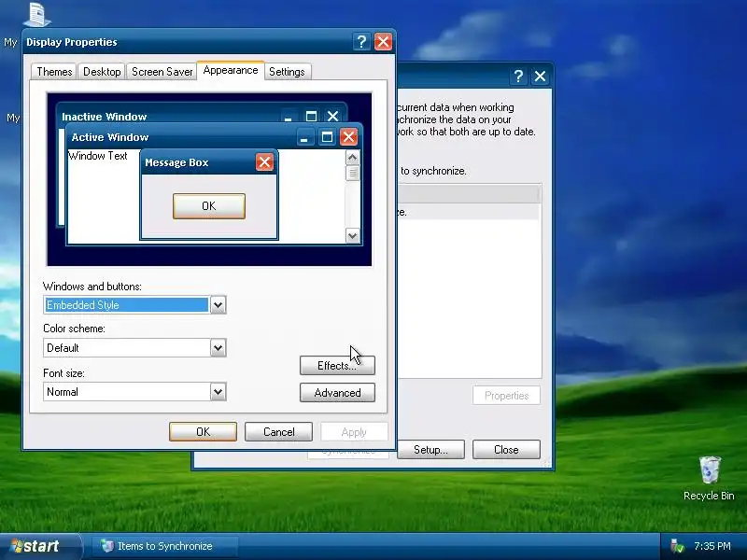This screenshot has width=747, height=560.
Task: Click the Inactive Window preview title
Action: click(x=105, y=117)
